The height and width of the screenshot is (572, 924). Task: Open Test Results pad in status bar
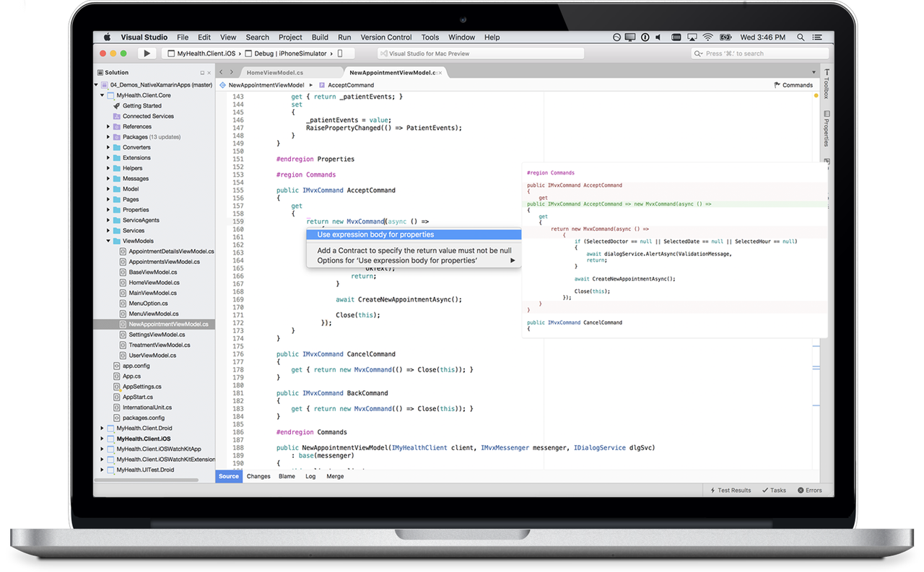point(731,490)
